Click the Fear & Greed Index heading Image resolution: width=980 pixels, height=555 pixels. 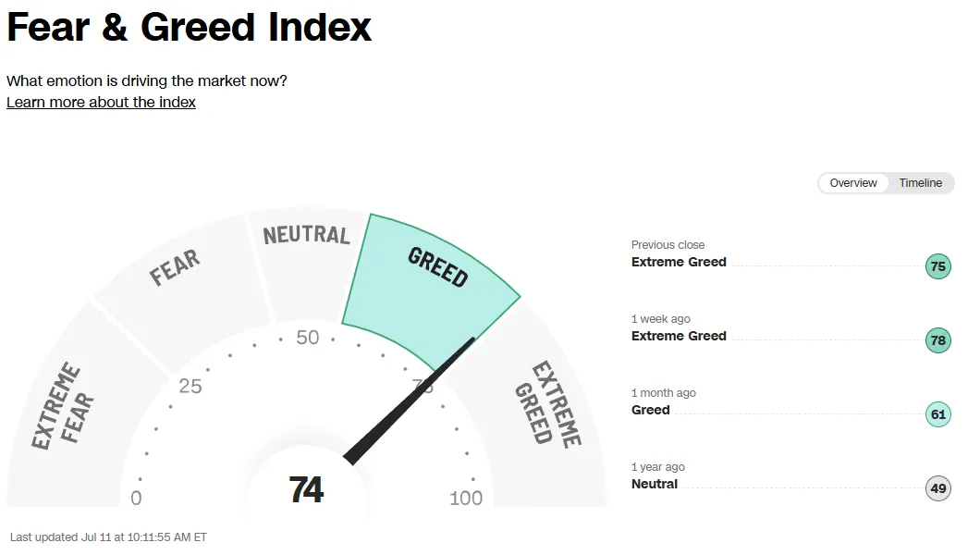(x=189, y=28)
